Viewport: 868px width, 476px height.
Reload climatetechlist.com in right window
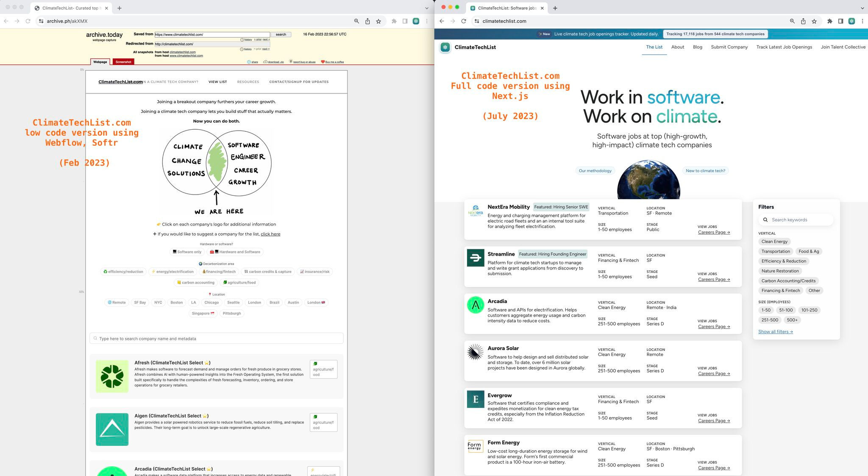coord(464,21)
